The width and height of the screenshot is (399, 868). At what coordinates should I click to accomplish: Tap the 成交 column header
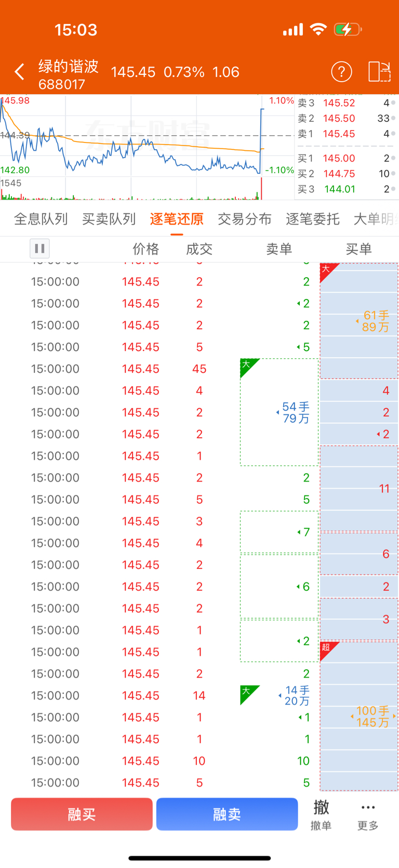[199, 249]
